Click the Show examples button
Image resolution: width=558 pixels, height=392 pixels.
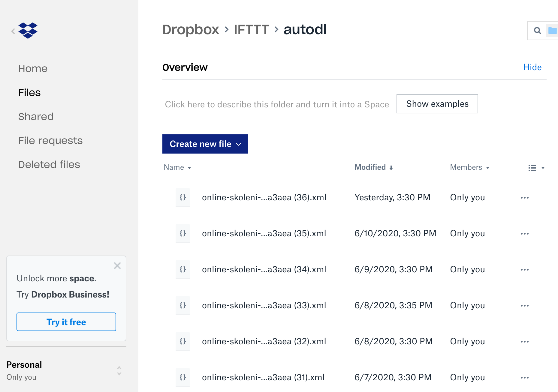[437, 104]
